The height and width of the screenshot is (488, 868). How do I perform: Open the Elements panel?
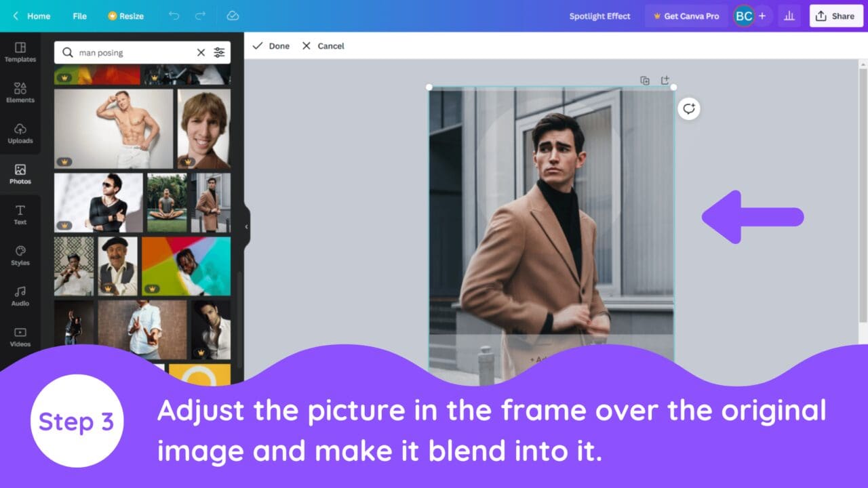coord(20,94)
